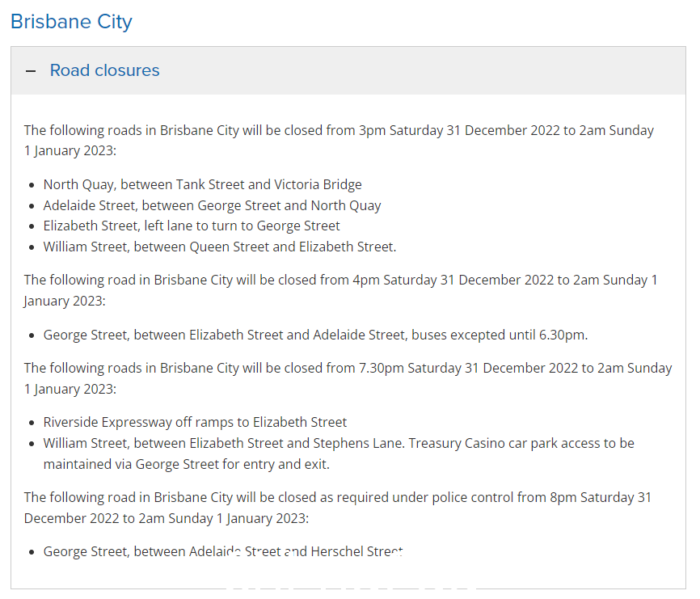Click the Elizabeth Street left lane list item

coord(192,226)
